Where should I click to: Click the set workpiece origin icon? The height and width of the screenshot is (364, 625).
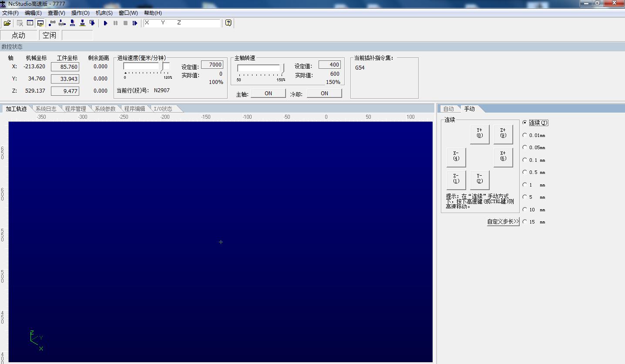point(92,23)
